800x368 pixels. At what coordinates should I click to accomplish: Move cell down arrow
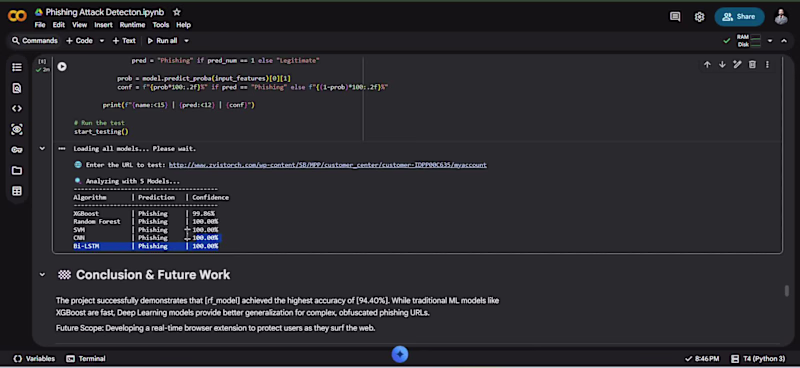pyautogui.click(x=722, y=65)
